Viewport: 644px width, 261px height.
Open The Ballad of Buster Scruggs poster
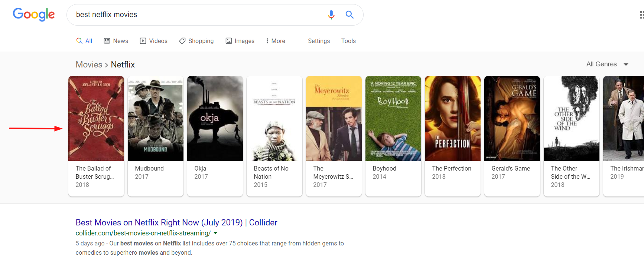96,119
